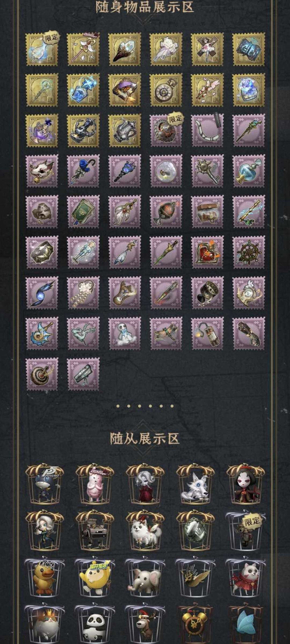The height and width of the screenshot is (644, 290).
Task: Select the pocket watch accessory stamp
Action: 166,90
